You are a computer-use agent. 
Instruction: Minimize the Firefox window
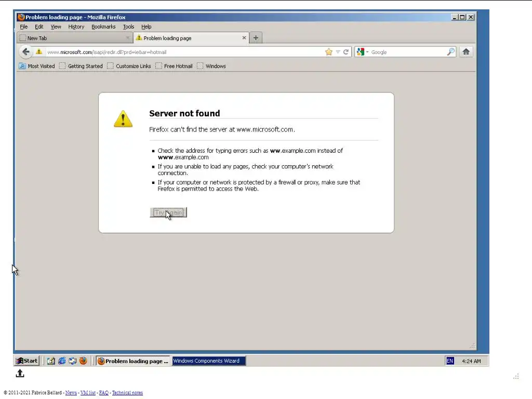[x=455, y=17]
